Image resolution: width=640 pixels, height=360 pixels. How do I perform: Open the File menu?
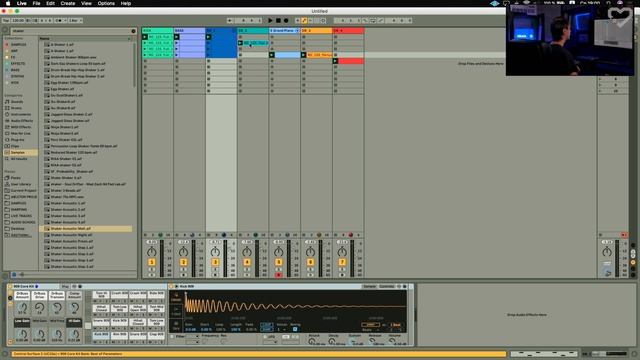[x=36, y=3]
